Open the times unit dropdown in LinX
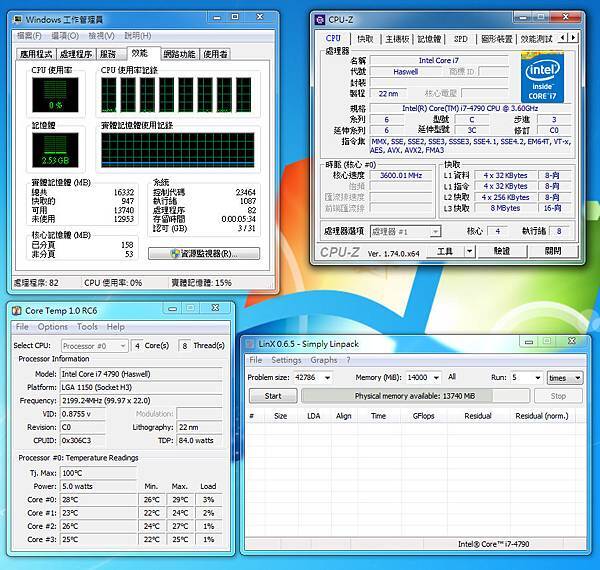 565,378
